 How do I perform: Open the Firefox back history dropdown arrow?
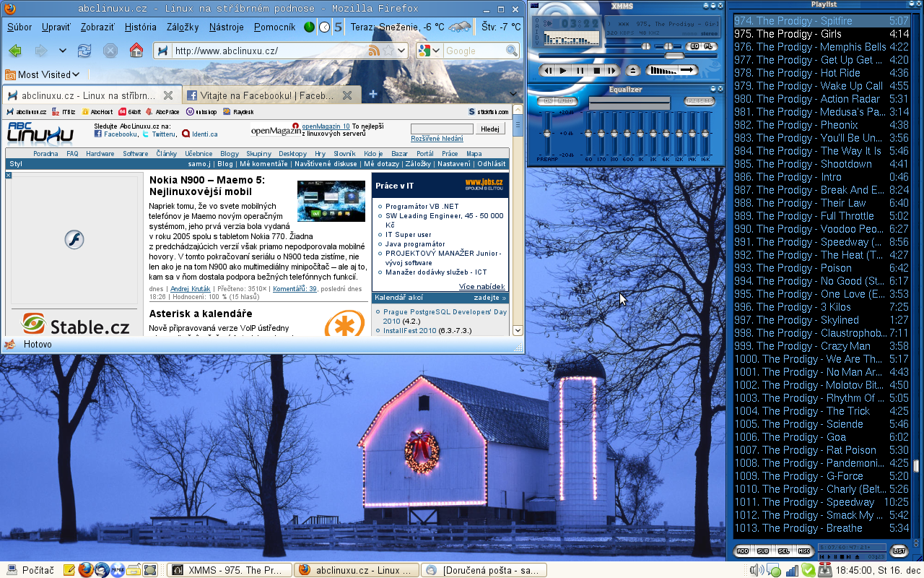click(62, 51)
